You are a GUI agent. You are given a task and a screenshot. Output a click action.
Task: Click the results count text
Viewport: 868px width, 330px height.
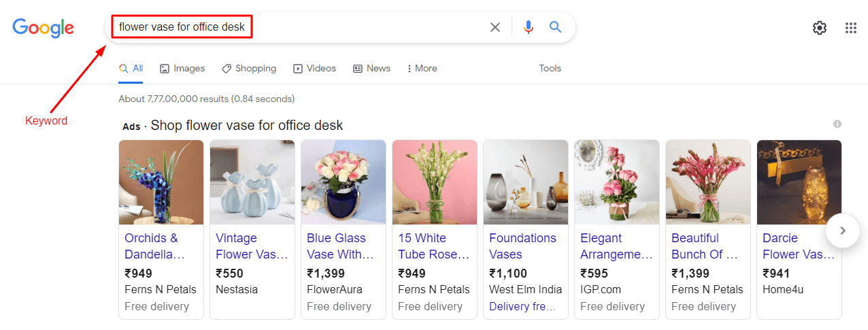click(206, 99)
